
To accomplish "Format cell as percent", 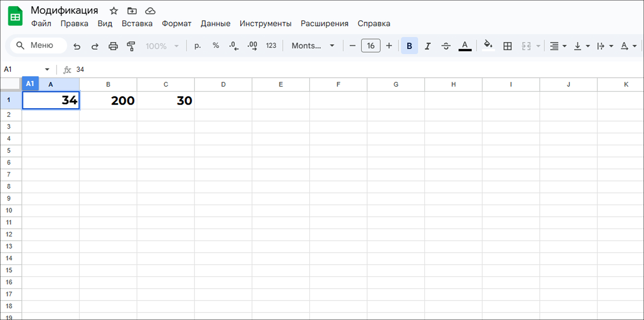I will pos(216,46).
